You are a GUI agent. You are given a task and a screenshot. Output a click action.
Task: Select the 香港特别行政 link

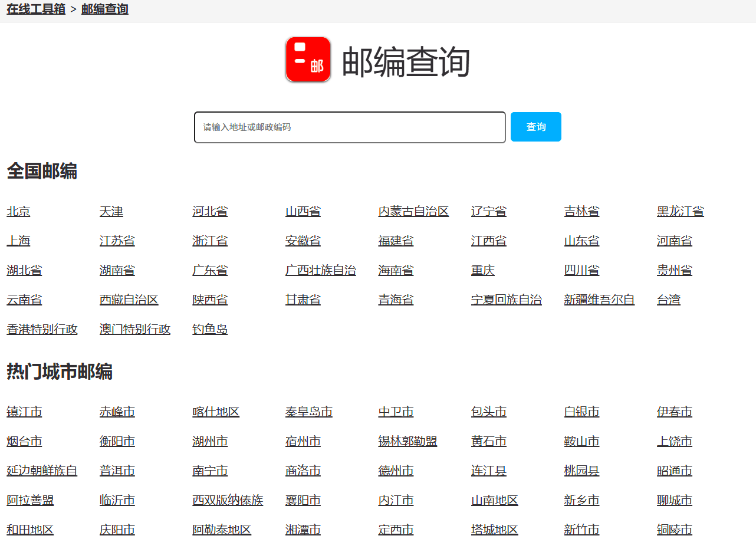[x=42, y=329]
